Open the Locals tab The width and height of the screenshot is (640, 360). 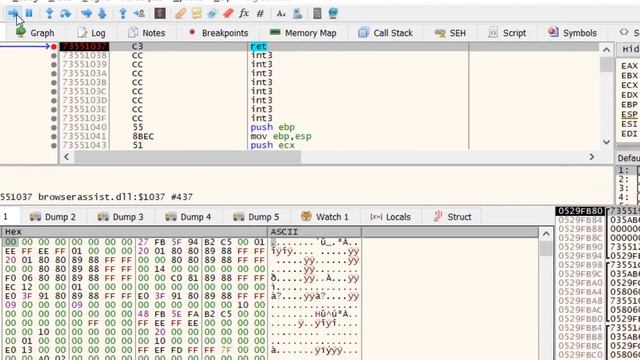pyautogui.click(x=390, y=217)
